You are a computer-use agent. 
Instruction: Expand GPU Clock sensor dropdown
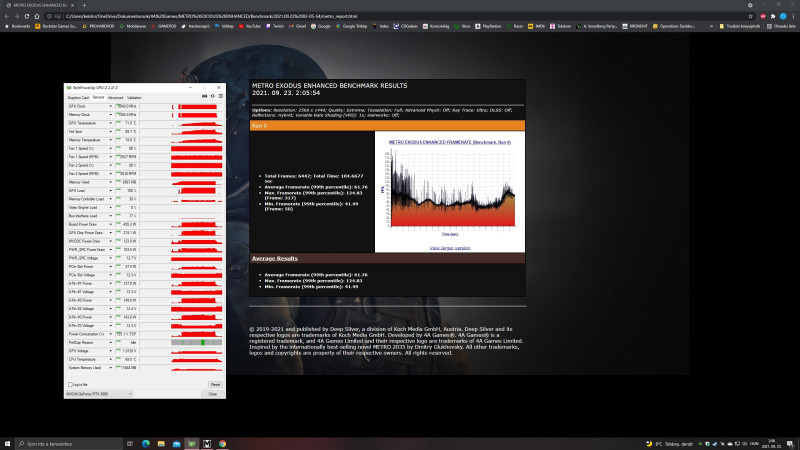pyautogui.click(x=111, y=106)
